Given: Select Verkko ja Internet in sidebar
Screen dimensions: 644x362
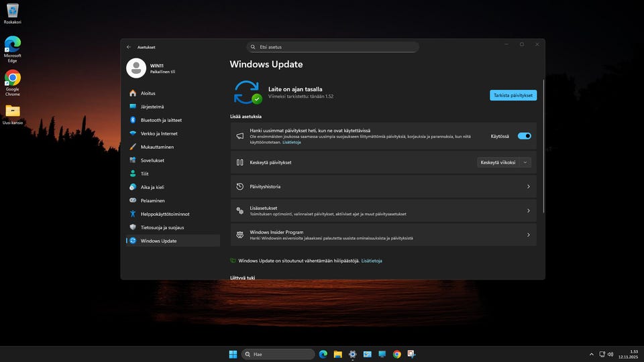Looking at the screenshot, I should (x=159, y=133).
